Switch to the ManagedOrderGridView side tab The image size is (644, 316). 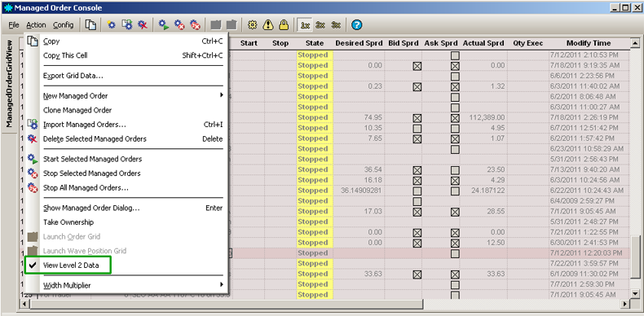(x=11, y=83)
